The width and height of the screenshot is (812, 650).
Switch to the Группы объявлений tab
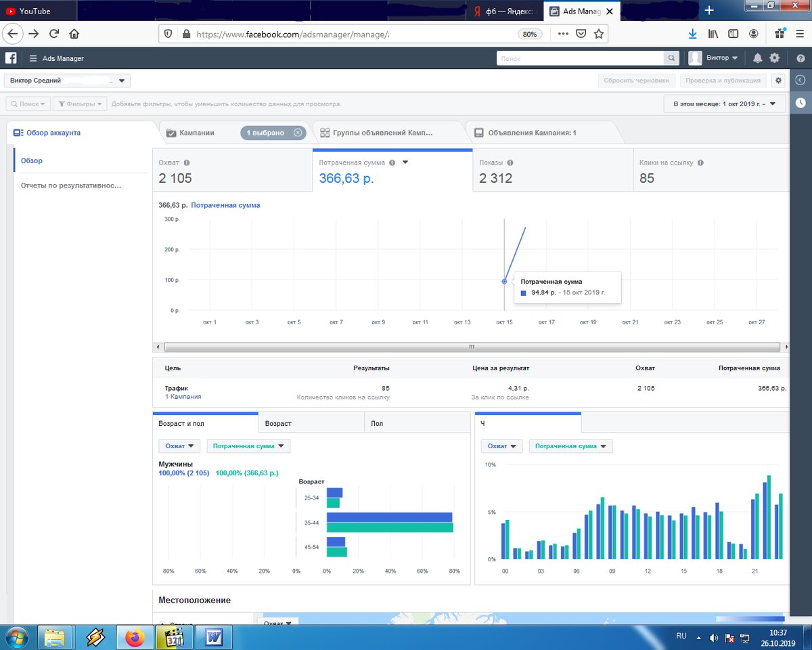[382, 133]
